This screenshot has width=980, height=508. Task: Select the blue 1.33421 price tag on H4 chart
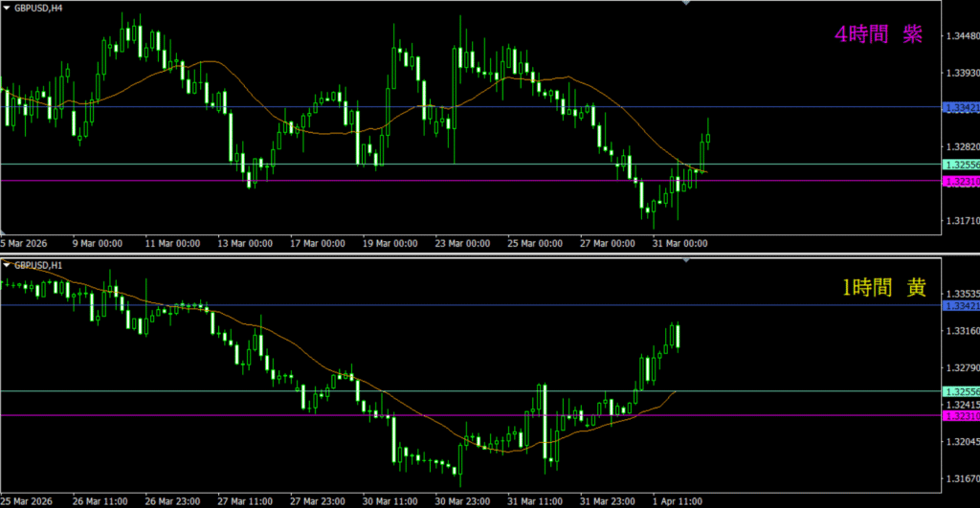[x=961, y=107]
